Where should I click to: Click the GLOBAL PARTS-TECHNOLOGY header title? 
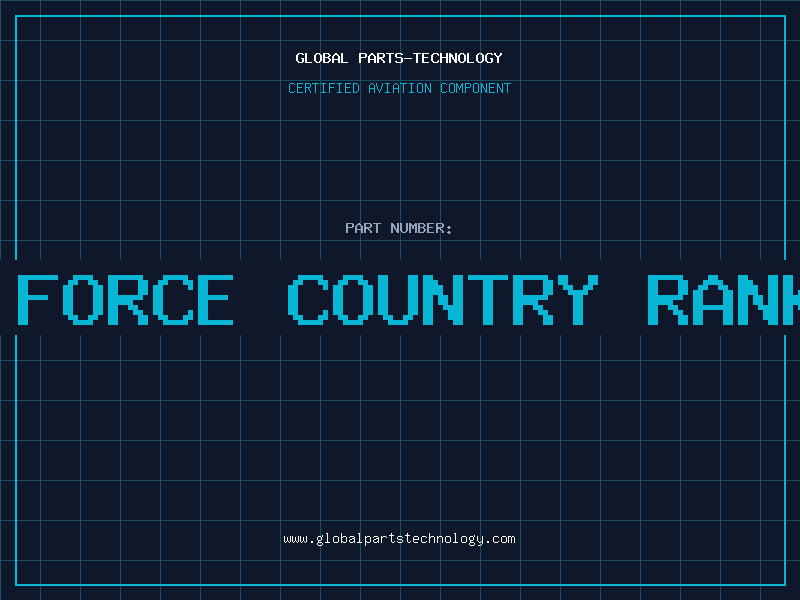coord(399,58)
